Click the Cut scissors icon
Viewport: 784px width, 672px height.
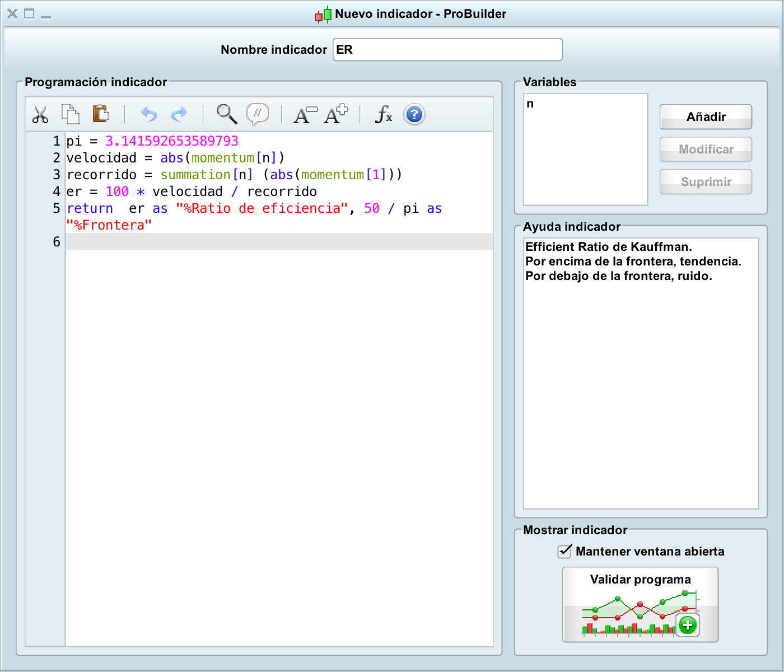click(x=40, y=115)
